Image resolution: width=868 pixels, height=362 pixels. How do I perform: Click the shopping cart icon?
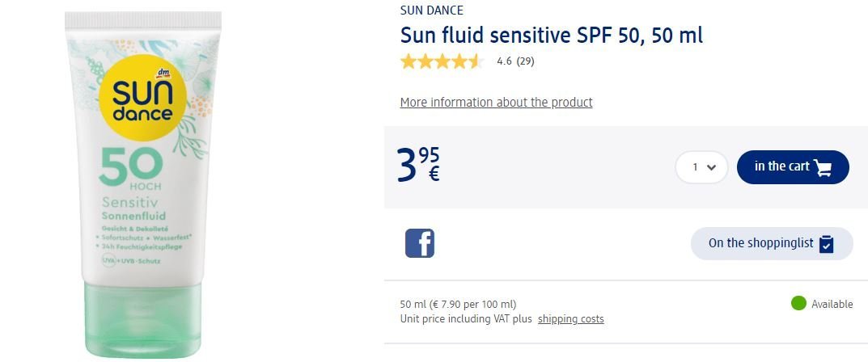[x=823, y=167]
